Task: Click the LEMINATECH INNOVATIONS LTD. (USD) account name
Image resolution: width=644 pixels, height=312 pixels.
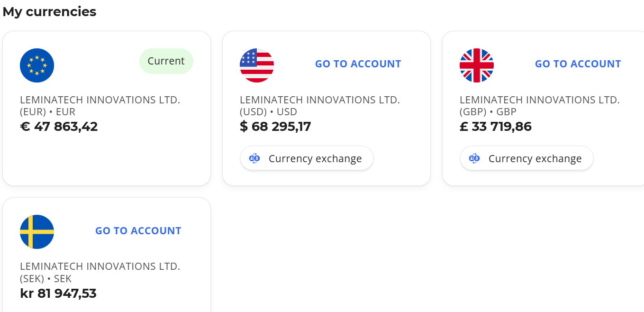Action: (x=319, y=106)
